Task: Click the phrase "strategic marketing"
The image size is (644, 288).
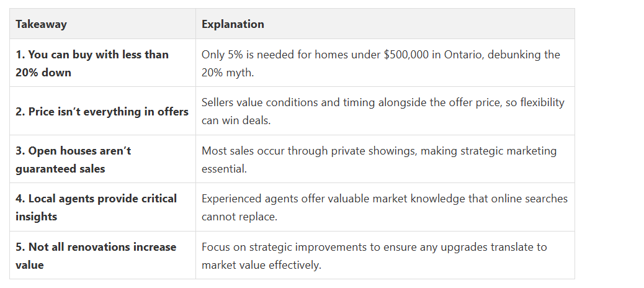Action: [x=497, y=151]
